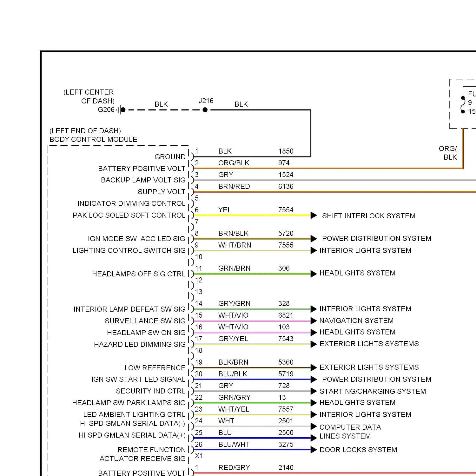
Task: Click circuit number 2500
Action: (x=286, y=433)
